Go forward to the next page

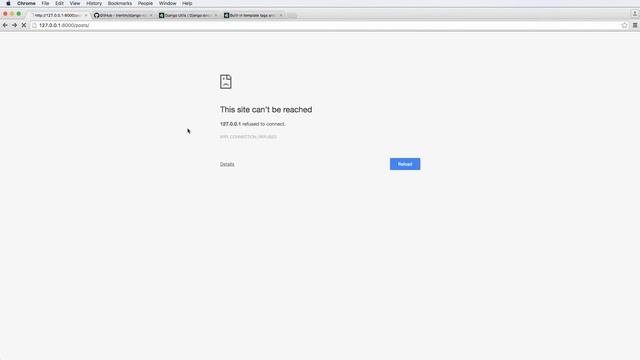14,25
